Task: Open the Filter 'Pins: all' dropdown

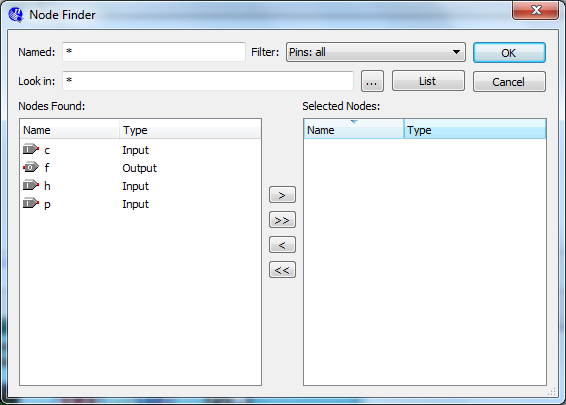Action: [376, 52]
